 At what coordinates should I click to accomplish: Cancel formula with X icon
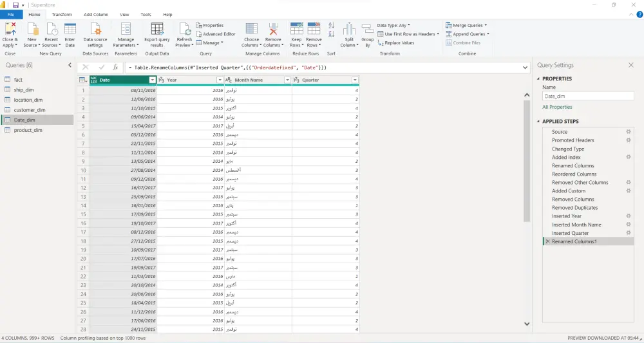86,68
